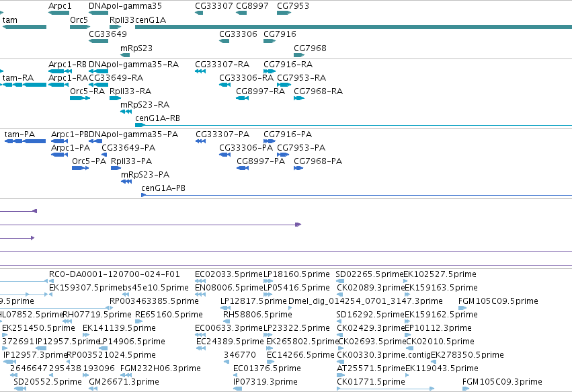The width and height of the screenshot is (572, 392).
Task: Select transcript cenG1A-RB
Action: click(x=157, y=118)
